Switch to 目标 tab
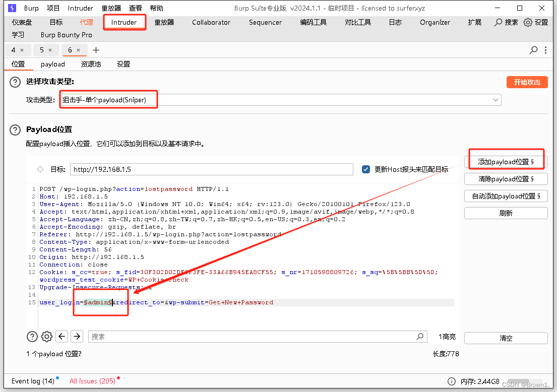Viewport: 557px width, 392px height. [56, 22]
